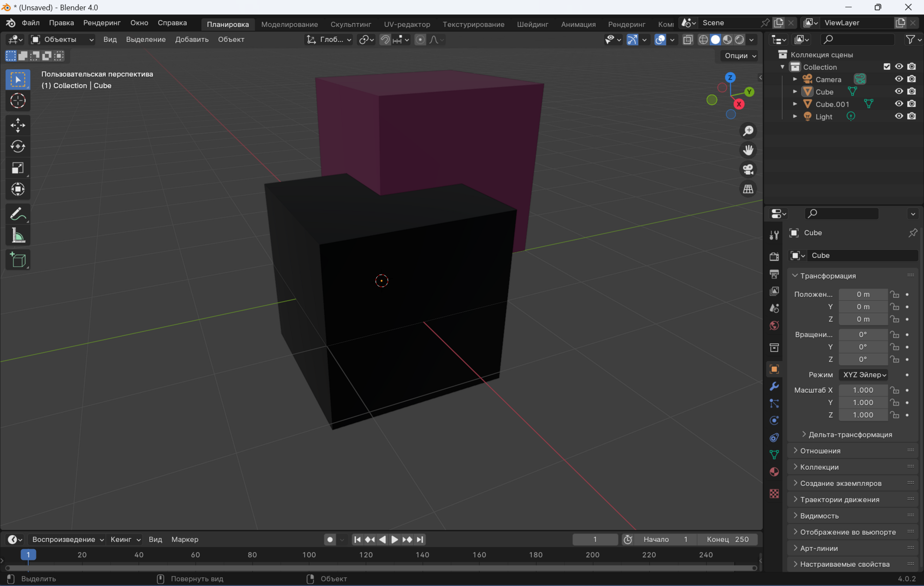Toggle snapping magnet icon

(x=385, y=39)
